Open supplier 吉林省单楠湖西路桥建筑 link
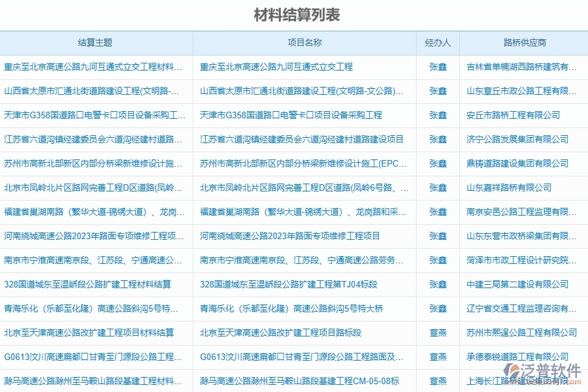The height and width of the screenshot is (392, 588). tap(523, 67)
